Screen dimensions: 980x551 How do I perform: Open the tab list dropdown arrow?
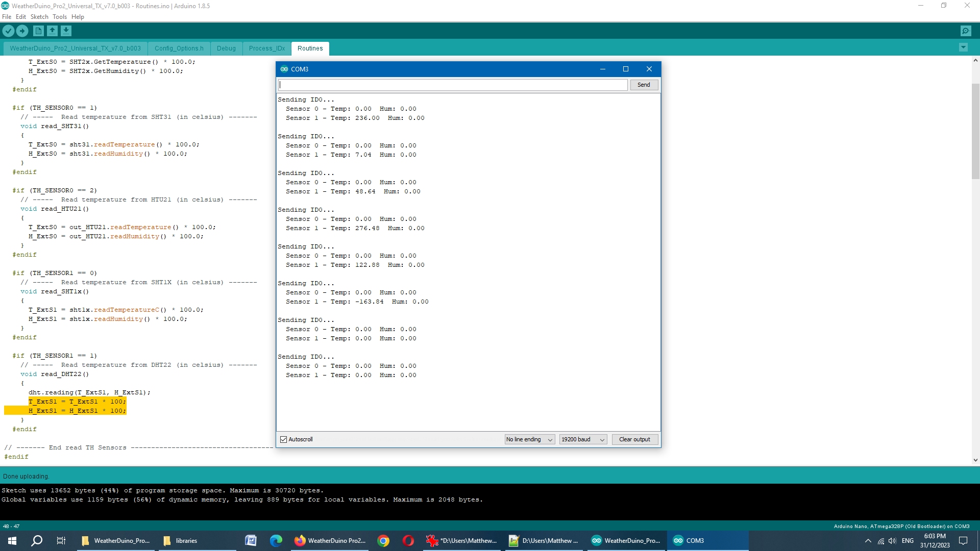tap(963, 48)
